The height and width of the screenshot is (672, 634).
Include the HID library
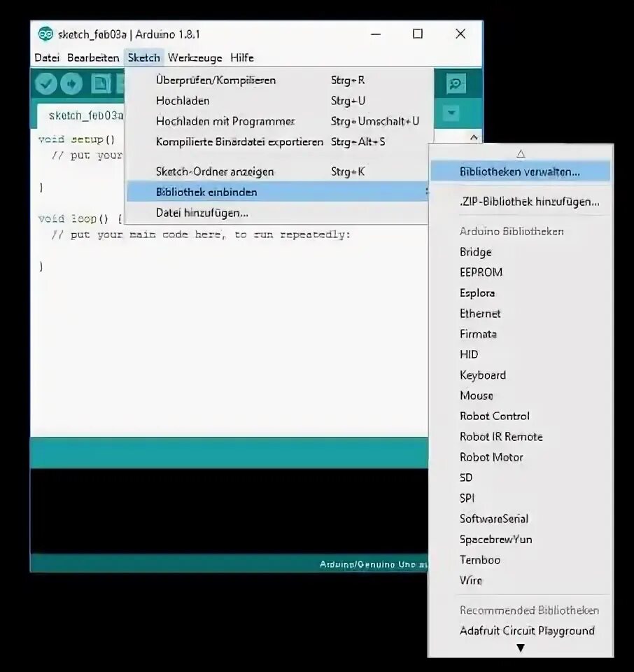520,354
